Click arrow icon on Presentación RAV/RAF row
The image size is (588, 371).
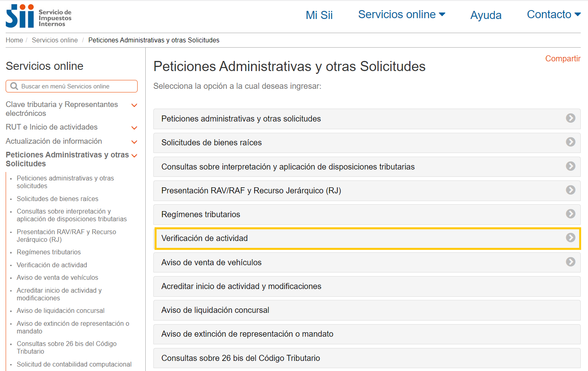570,190
